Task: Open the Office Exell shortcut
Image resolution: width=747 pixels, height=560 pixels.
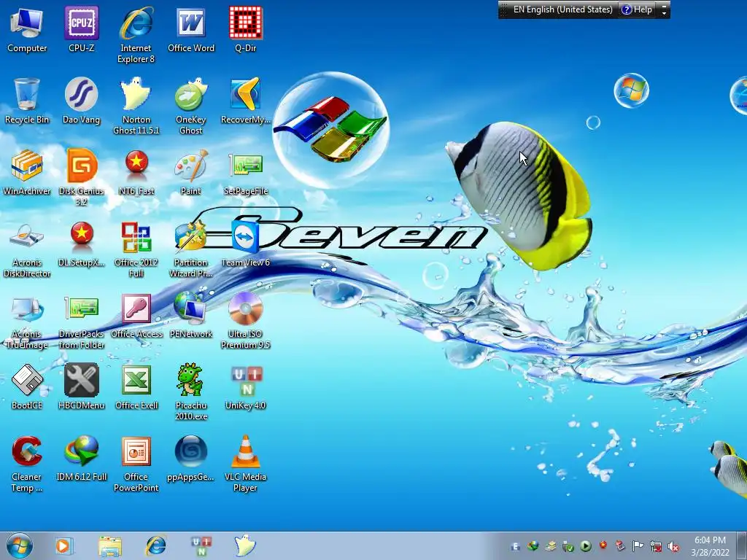Action: [x=136, y=386]
